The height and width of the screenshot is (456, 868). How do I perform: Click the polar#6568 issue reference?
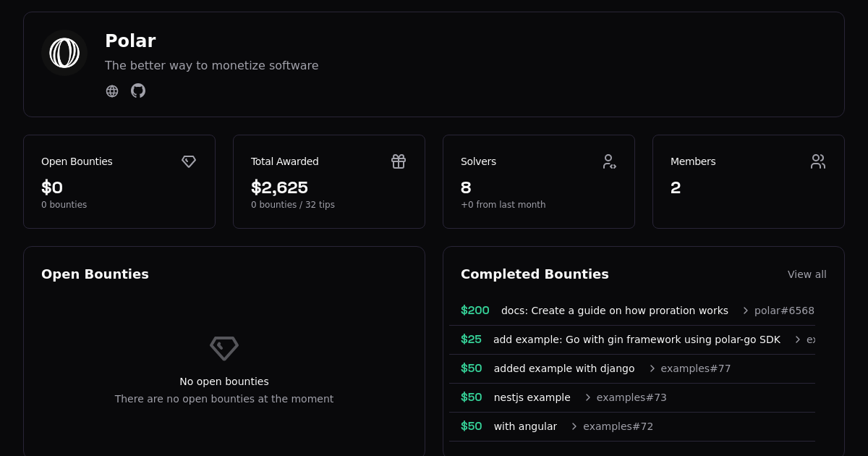(784, 311)
